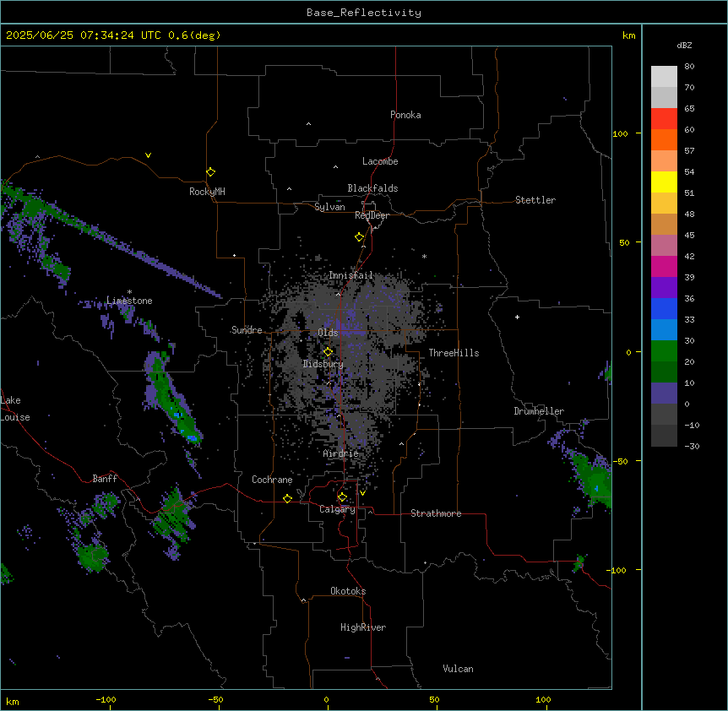Click the Airdrie city label
728x711 pixels.
341,453
